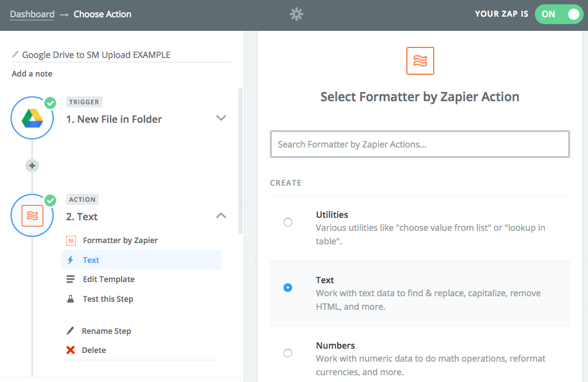Viewport: 588px width, 382px height.
Task: Click the 1. New File in Folder title
Action: click(114, 119)
